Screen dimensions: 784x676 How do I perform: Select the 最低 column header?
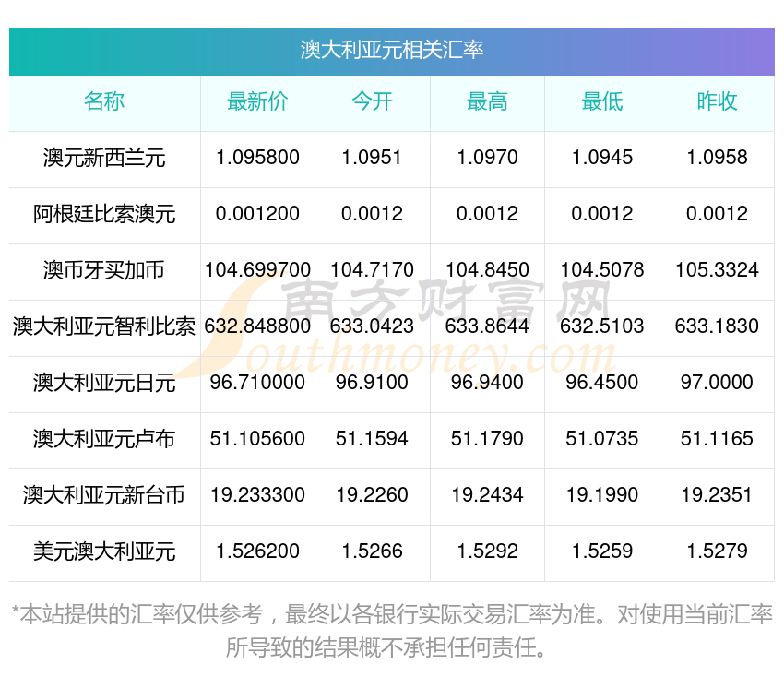(x=602, y=101)
